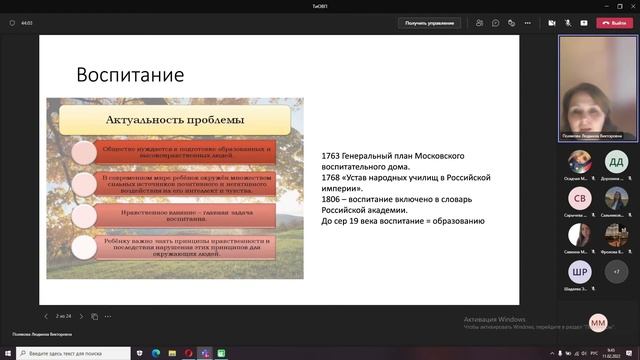Viewport: 640px width, 360px height.
Task: Click the line До сер 19 века
Action: [x=403, y=221]
